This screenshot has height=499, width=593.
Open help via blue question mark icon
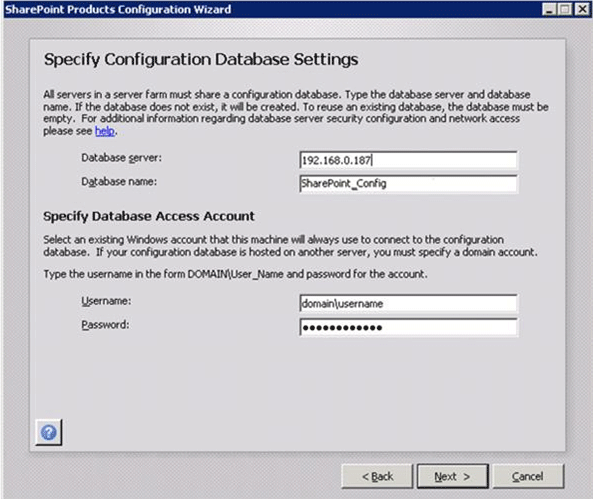click(49, 432)
